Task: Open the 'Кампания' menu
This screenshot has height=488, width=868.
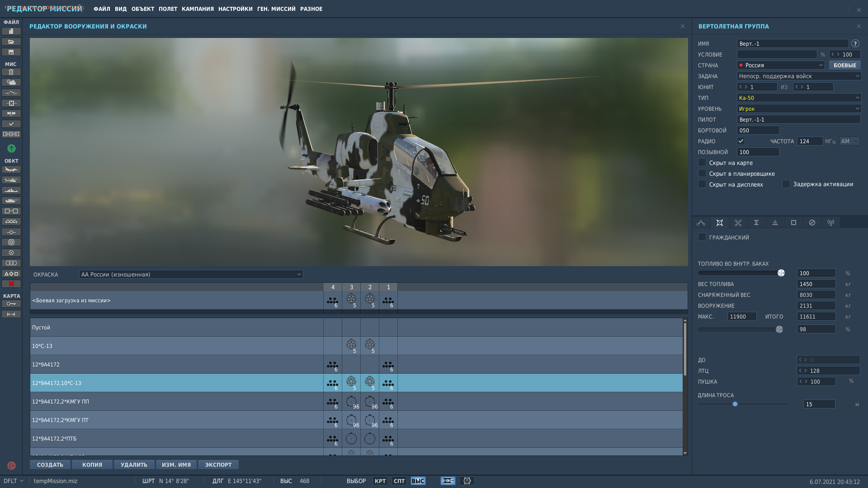Action: point(198,9)
